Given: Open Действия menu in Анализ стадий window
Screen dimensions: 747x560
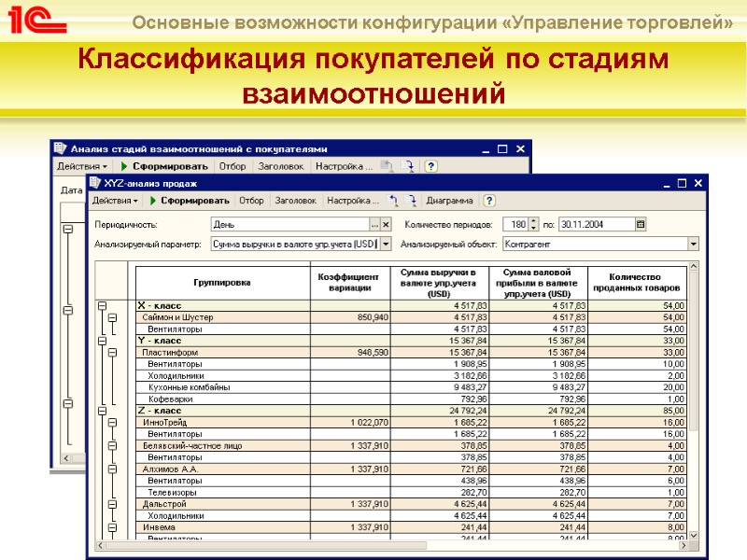Looking at the screenshot, I should [x=81, y=166].
